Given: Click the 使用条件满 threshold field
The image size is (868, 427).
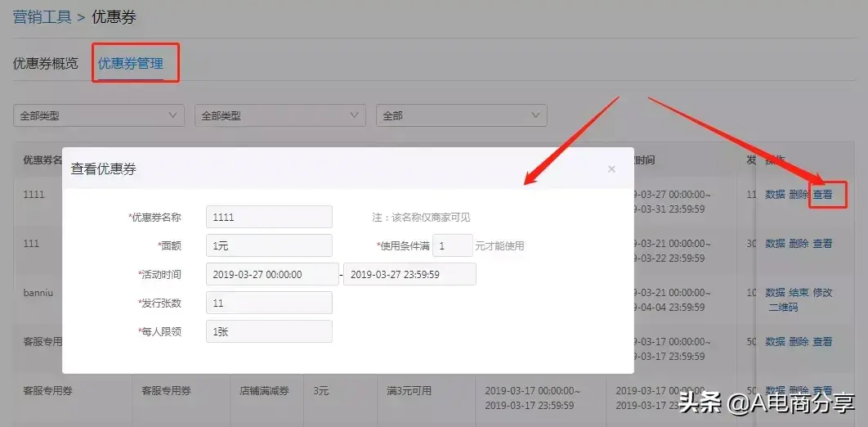Looking at the screenshot, I should [453, 246].
